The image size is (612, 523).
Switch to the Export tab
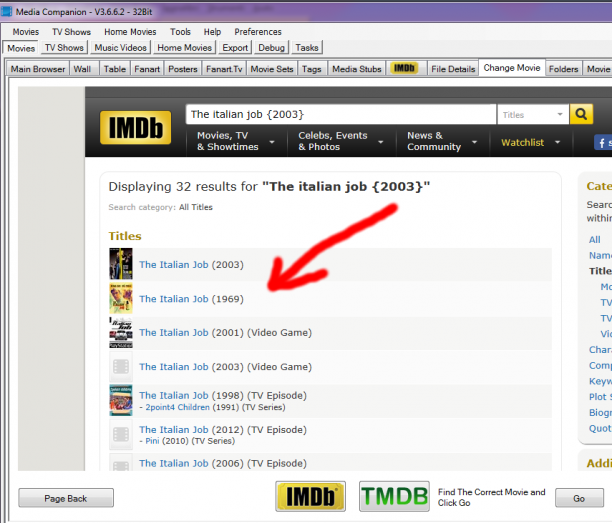pyautogui.click(x=235, y=48)
